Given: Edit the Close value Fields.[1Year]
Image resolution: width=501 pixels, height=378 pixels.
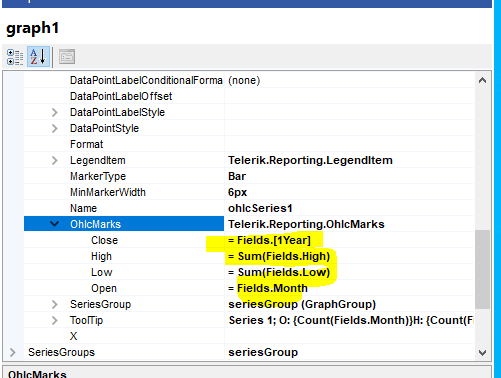Looking at the screenshot, I should click(x=349, y=240).
